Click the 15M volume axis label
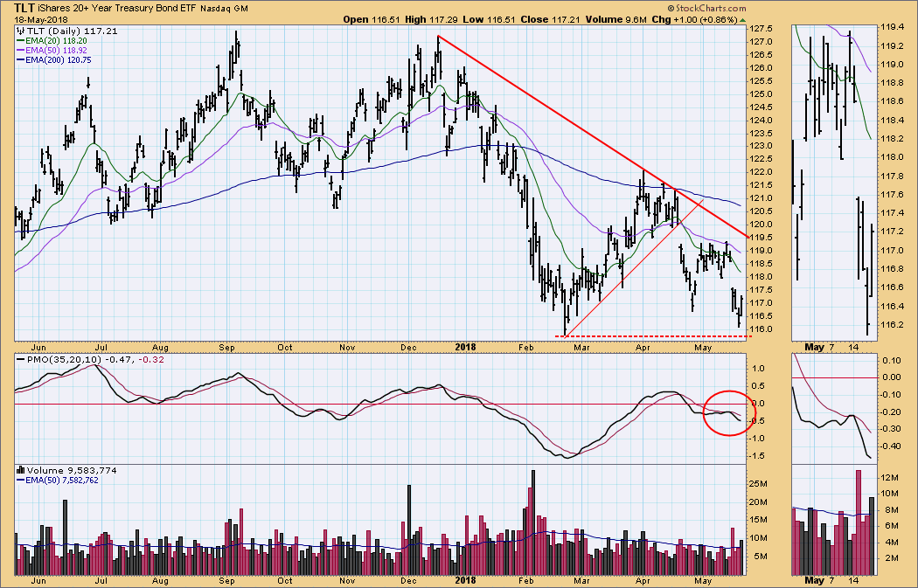 [x=758, y=520]
